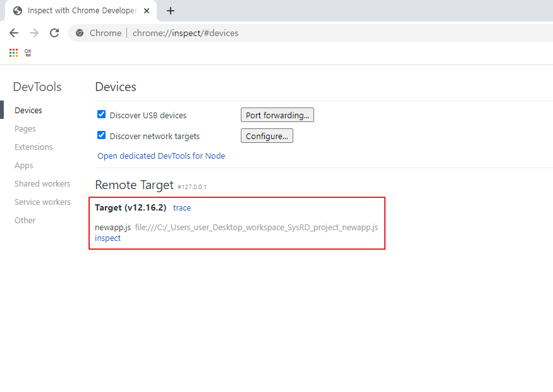Focus the address bar URL chrome://inspect/#devices
The width and height of the screenshot is (553, 392).
click(186, 33)
